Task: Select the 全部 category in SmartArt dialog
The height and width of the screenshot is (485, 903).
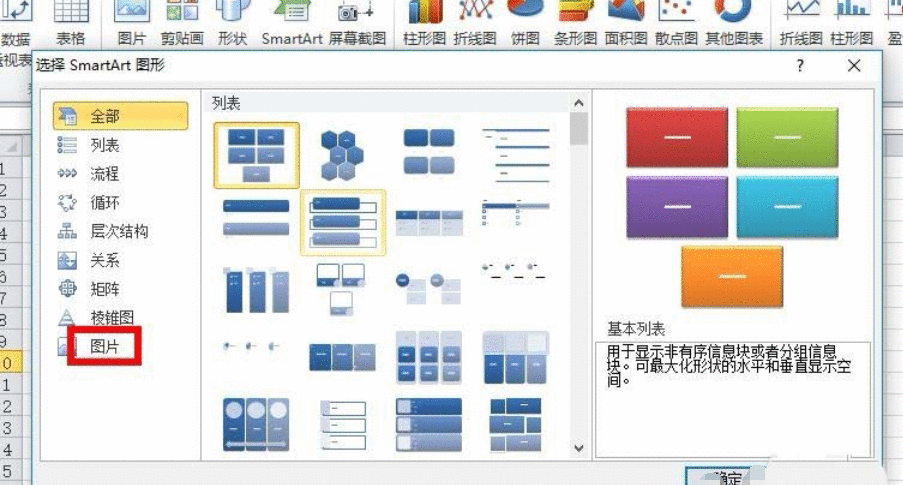Action: (x=120, y=116)
